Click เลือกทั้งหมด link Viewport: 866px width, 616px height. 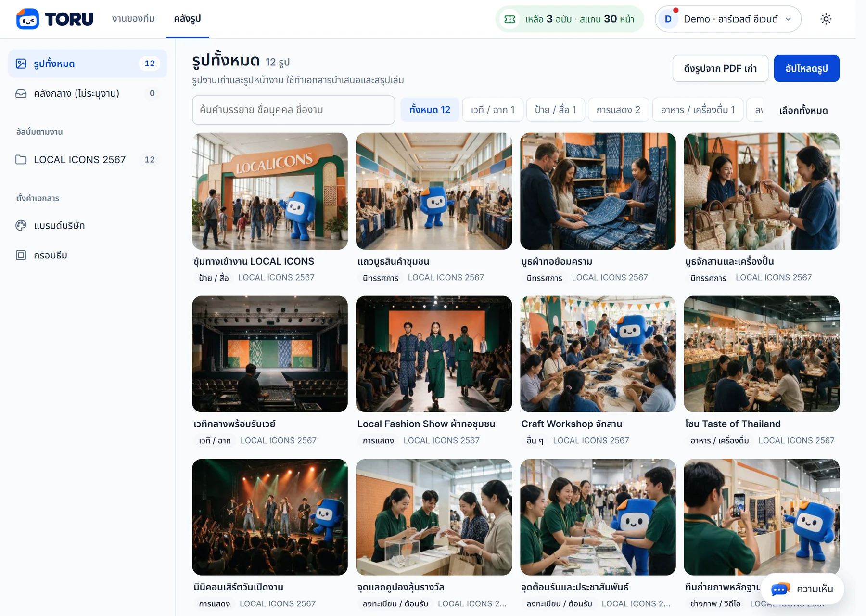803,110
